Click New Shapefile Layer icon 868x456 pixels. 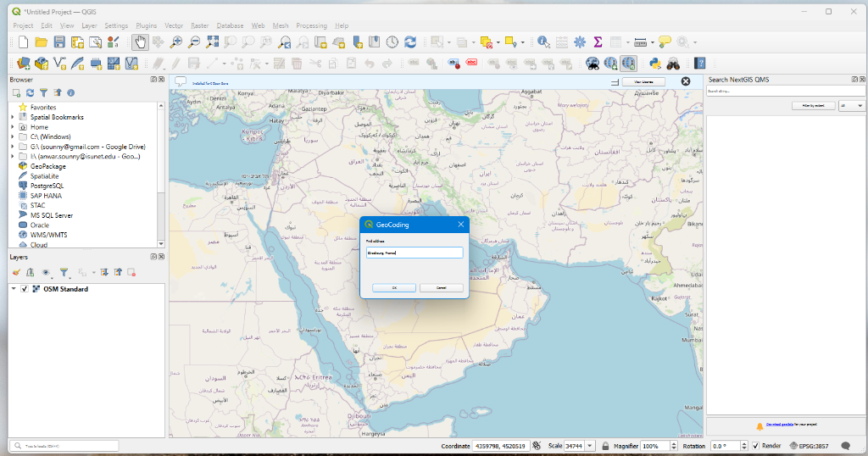pos(59,64)
